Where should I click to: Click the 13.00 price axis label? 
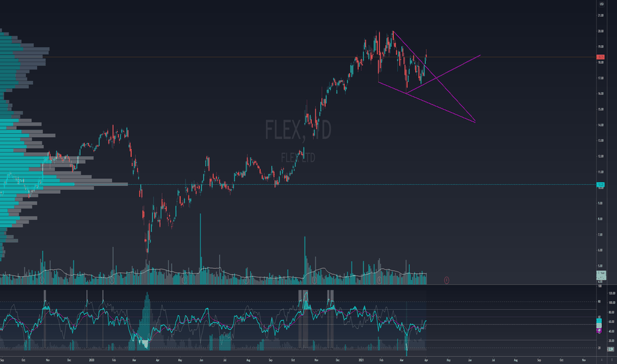601,140
